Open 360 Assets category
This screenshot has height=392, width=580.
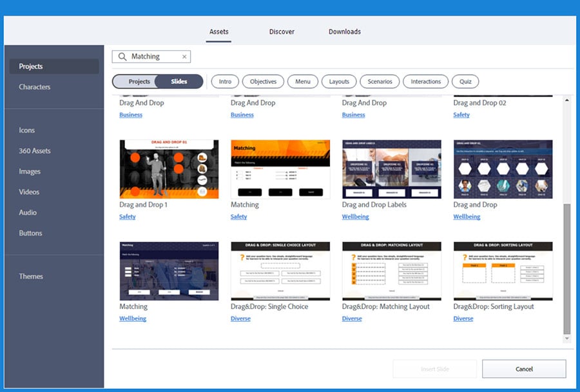pyautogui.click(x=34, y=151)
